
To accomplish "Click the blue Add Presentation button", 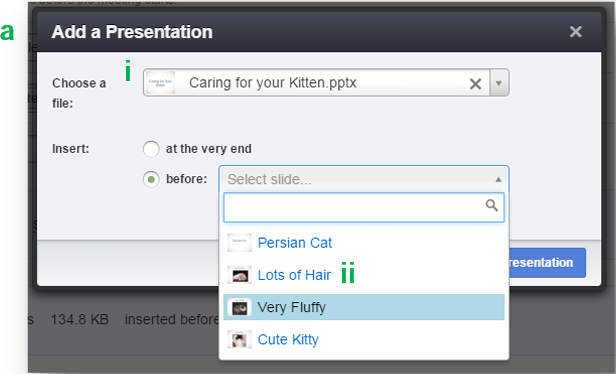I will coord(547,262).
